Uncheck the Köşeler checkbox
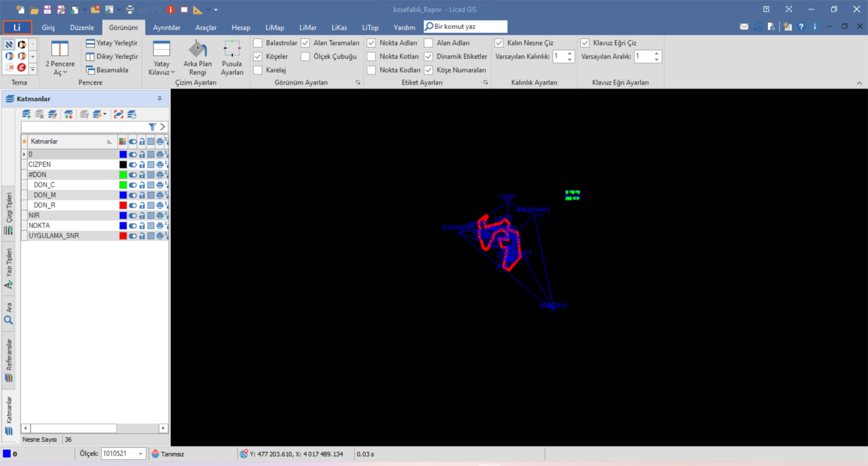Screen dimensions: 868x466 tap(258, 56)
